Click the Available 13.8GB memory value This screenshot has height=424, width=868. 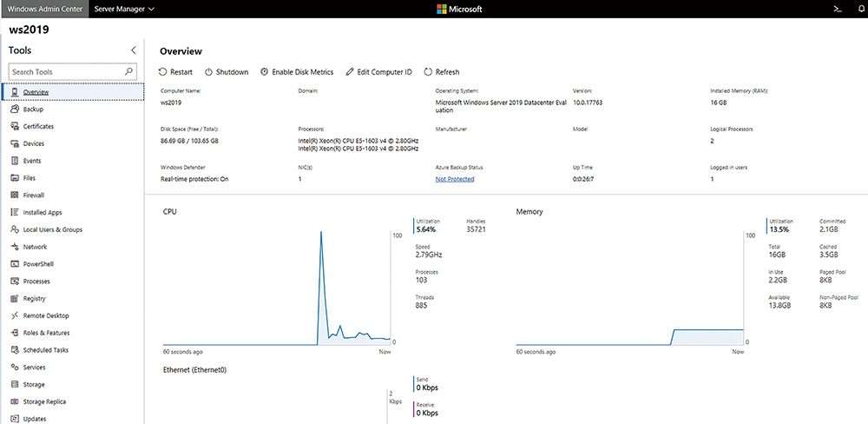[779, 305]
